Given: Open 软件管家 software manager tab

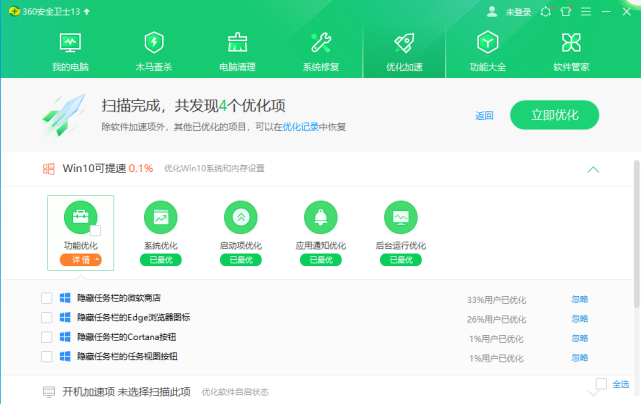Looking at the screenshot, I should click(x=571, y=52).
